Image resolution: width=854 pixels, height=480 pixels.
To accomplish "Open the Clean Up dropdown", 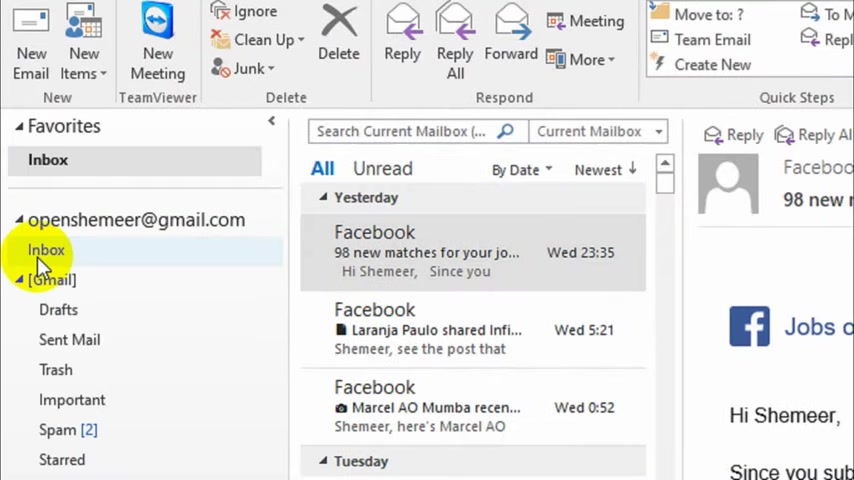I will [x=258, y=40].
